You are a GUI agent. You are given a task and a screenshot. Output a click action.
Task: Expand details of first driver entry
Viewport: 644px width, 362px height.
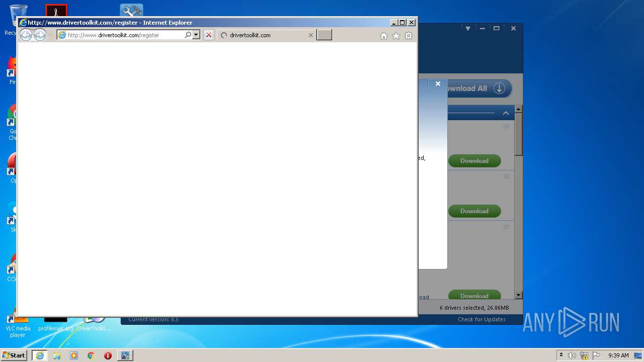[x=506, y=126]
